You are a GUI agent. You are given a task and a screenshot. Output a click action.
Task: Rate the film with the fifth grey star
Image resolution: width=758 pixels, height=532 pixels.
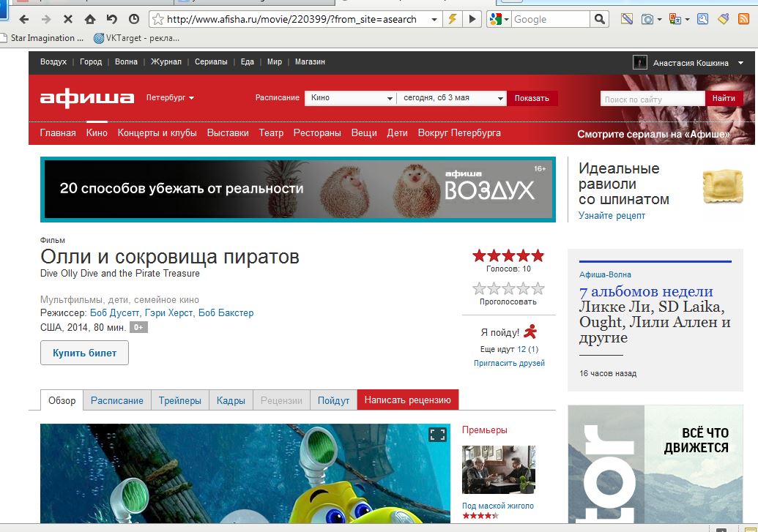tap(538, 289)
